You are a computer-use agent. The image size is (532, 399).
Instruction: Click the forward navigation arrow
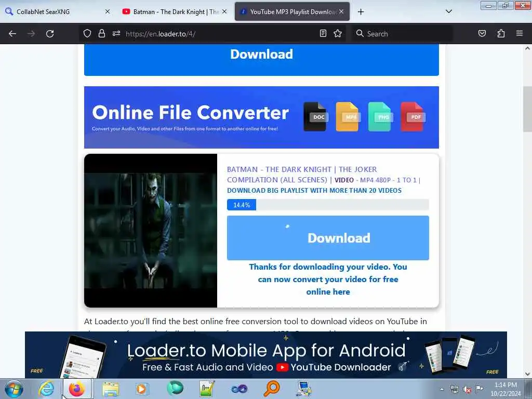coord(31,34)
